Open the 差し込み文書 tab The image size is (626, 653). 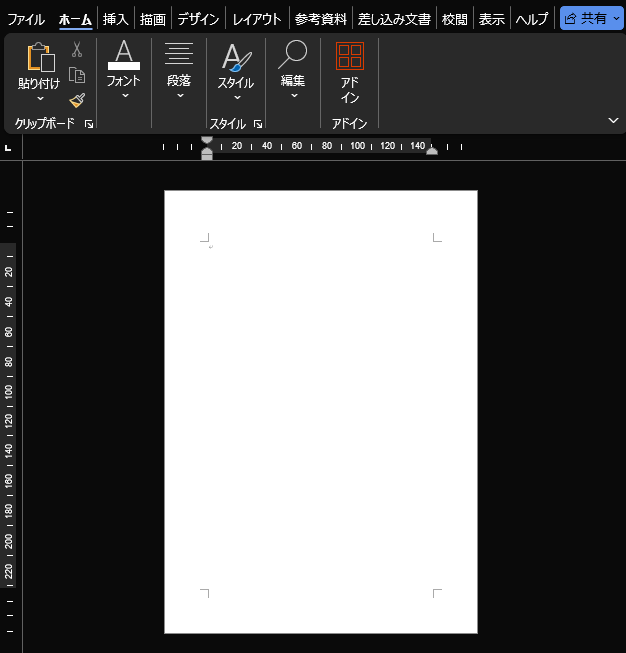[394, 19]
